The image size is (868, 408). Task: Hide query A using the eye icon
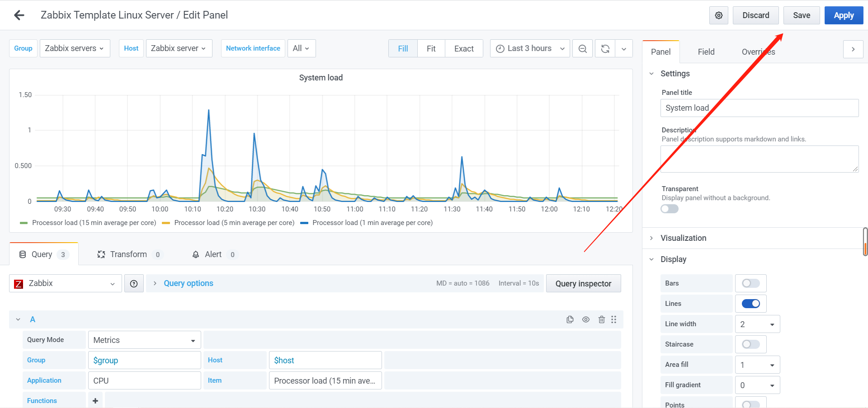pos(586,319)
